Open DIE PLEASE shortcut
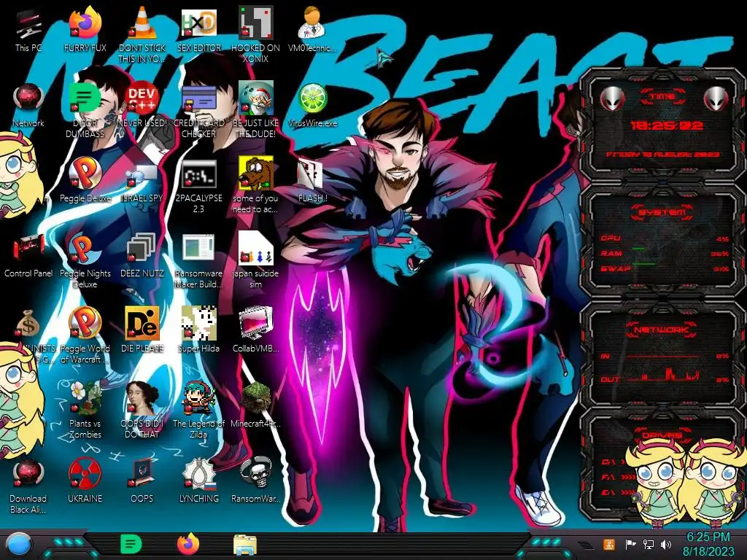 point(142,330)
